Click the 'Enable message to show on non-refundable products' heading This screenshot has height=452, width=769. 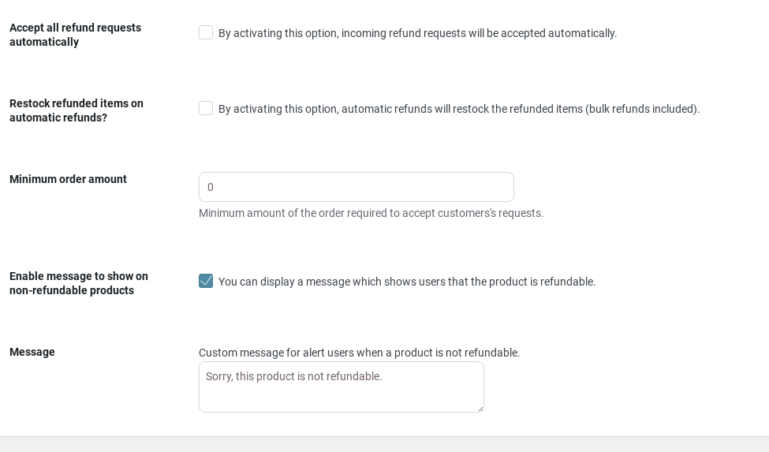pos(78,283)
